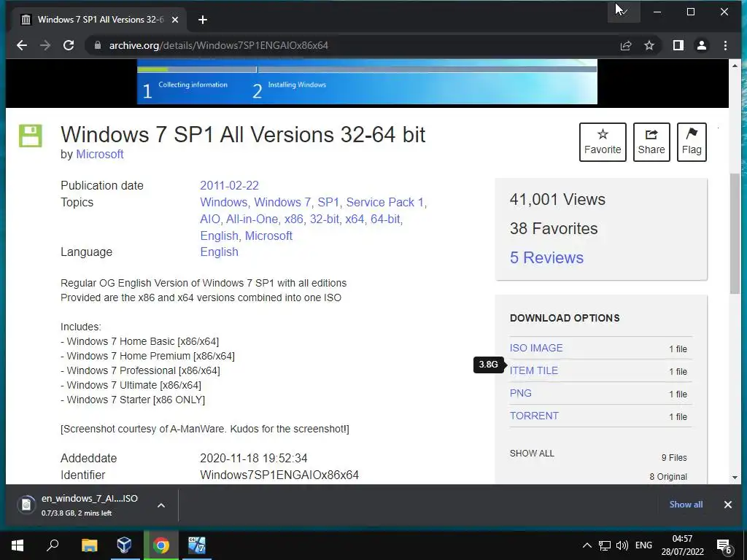This screenshot has height=560, width=747.
Task: Open the Windows topic link
Action: pyautogui.click(x=223, y=203)
